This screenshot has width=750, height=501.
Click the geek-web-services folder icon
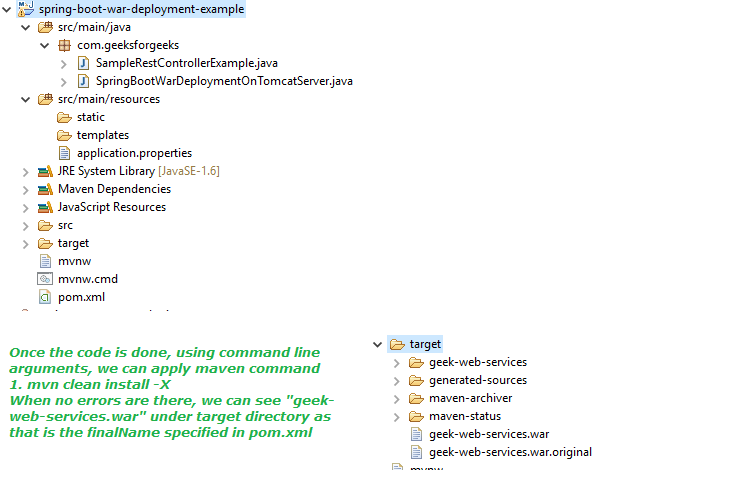click(x=416, y=363)
